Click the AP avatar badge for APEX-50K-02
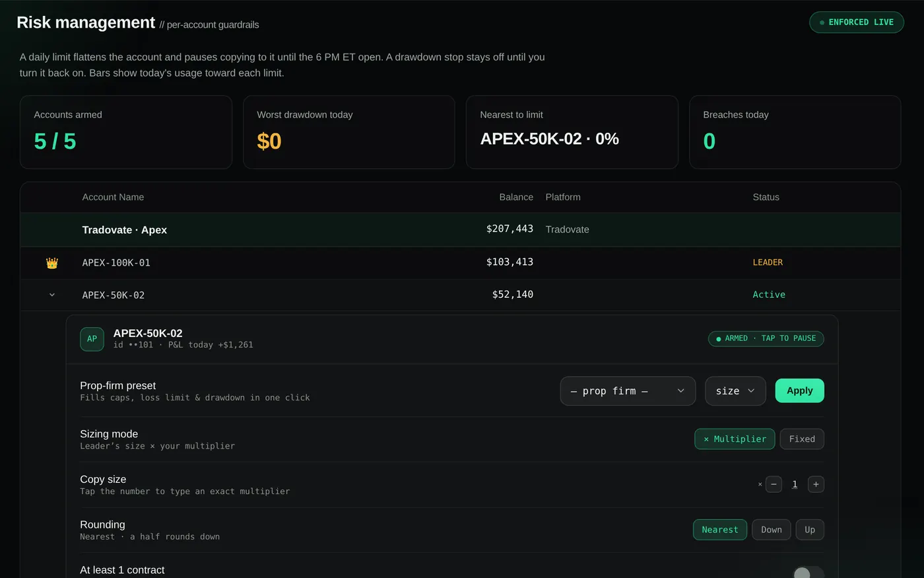 [92, 339]
